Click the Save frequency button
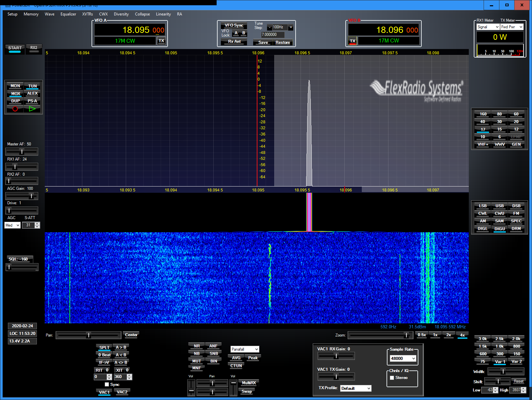 263,42
